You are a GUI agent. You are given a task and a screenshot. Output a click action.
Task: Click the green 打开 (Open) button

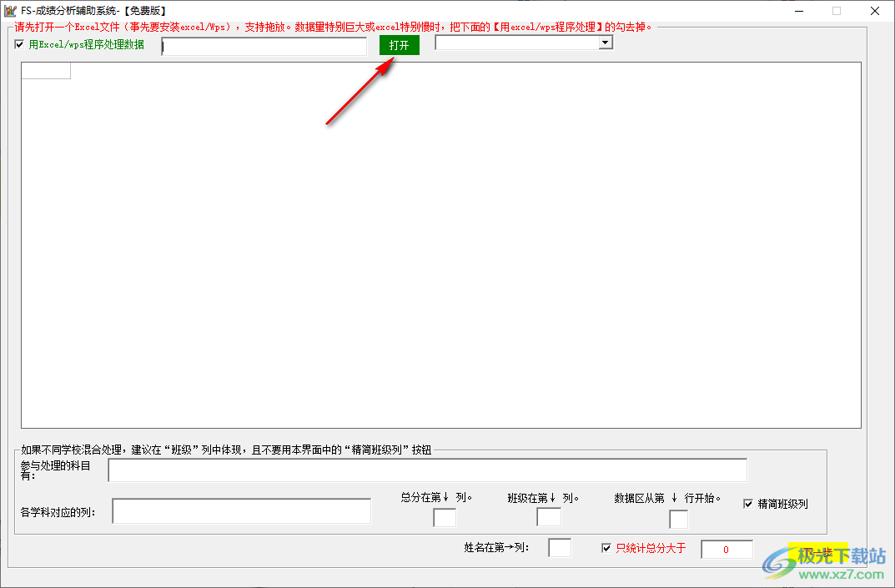tap(400, 44)
